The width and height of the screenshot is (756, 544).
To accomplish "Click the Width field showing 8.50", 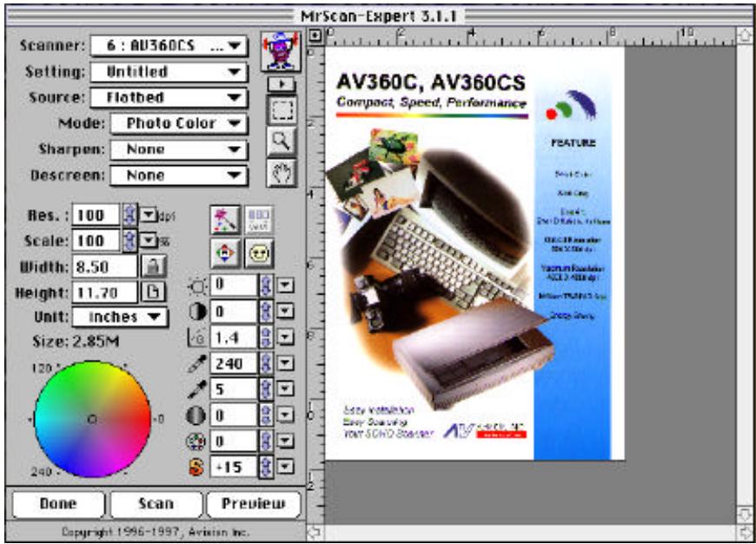I will tap(104, 266).
